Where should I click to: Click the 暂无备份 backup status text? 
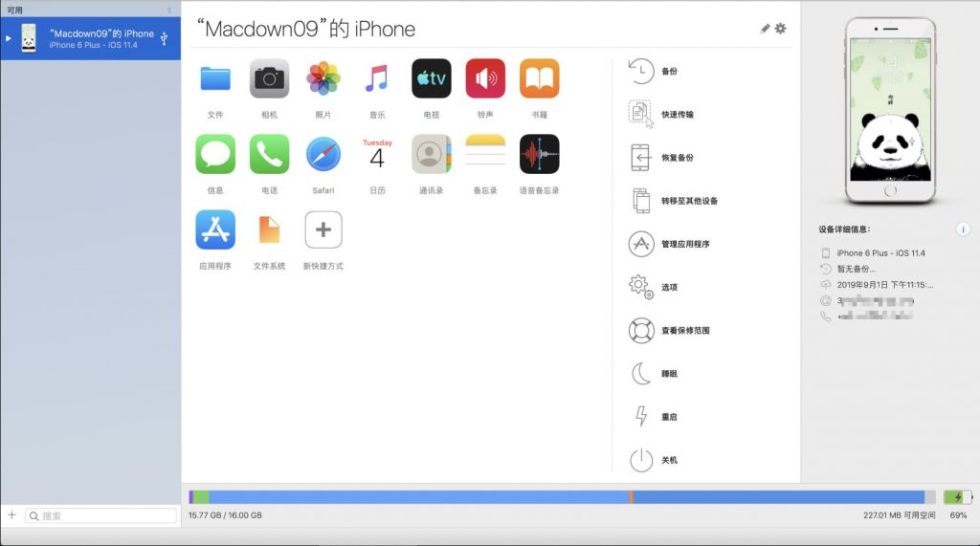coord(857,269)
